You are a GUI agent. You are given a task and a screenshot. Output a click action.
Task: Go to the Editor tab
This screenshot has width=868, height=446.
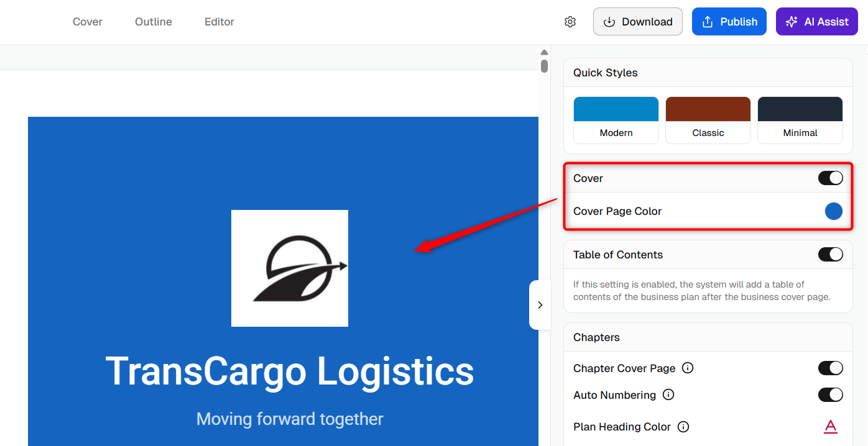[x=219, y=22]
